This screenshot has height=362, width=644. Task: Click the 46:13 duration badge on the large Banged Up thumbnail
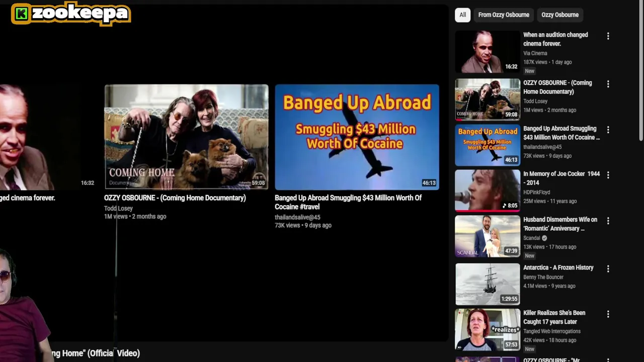[x=429, y=183]
